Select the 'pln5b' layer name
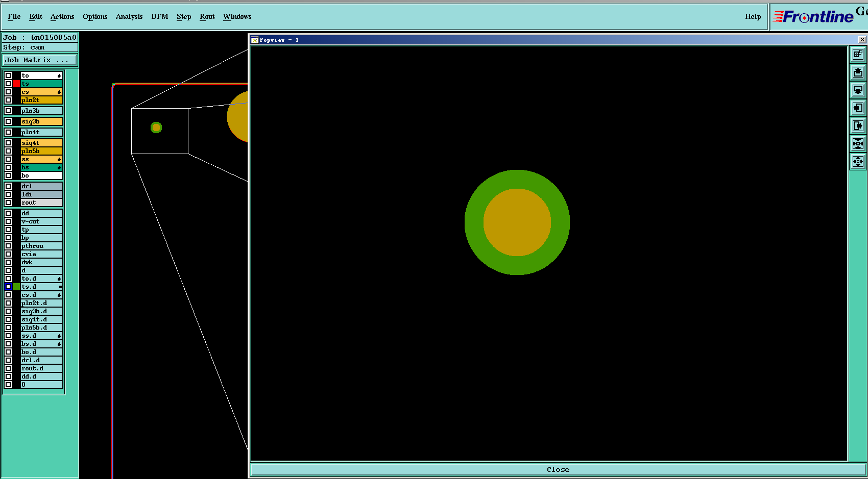Screen dimensions: 868x479 (x=41, y=151)
